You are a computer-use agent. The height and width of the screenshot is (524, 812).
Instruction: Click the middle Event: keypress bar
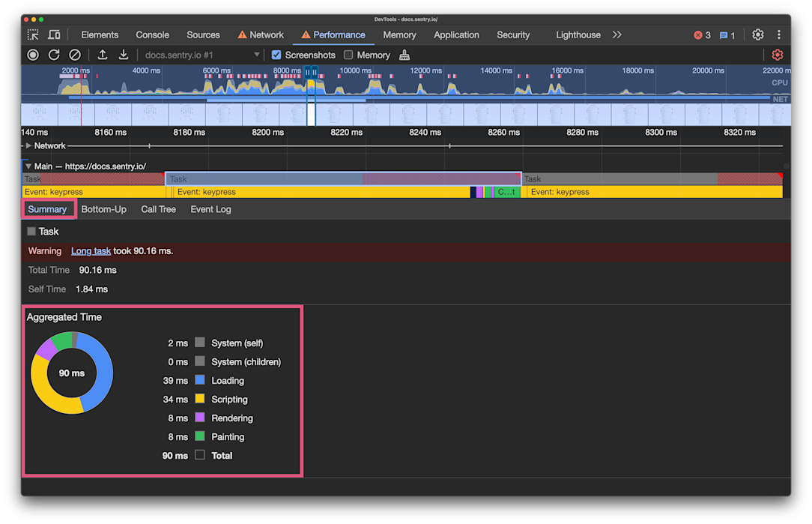pos(321,192)
